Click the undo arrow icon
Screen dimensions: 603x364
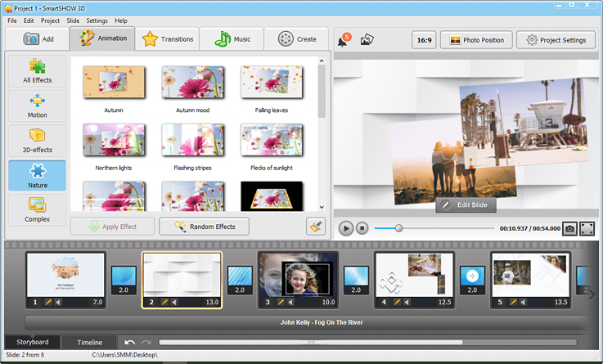click(x=130, y=342)
